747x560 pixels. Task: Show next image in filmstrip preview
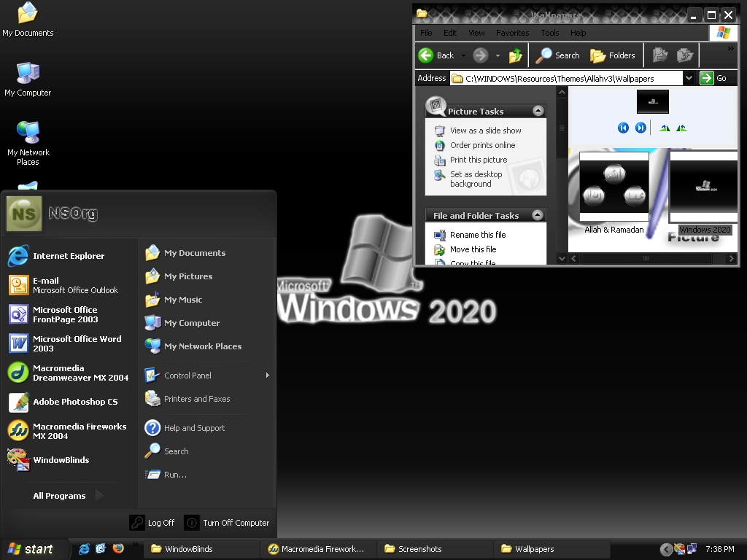coord(640,128)
